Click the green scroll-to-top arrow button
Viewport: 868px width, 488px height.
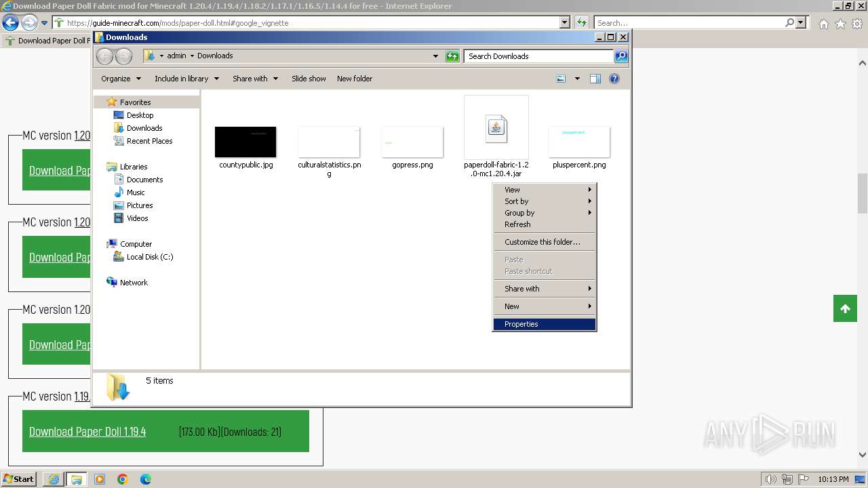(x=845, y=309)
